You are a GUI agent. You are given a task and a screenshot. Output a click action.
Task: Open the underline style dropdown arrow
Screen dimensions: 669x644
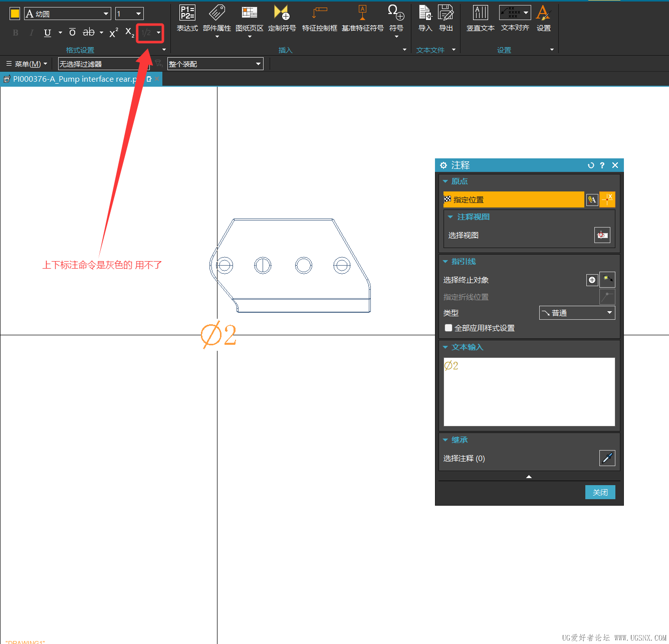tap(60, 33)
